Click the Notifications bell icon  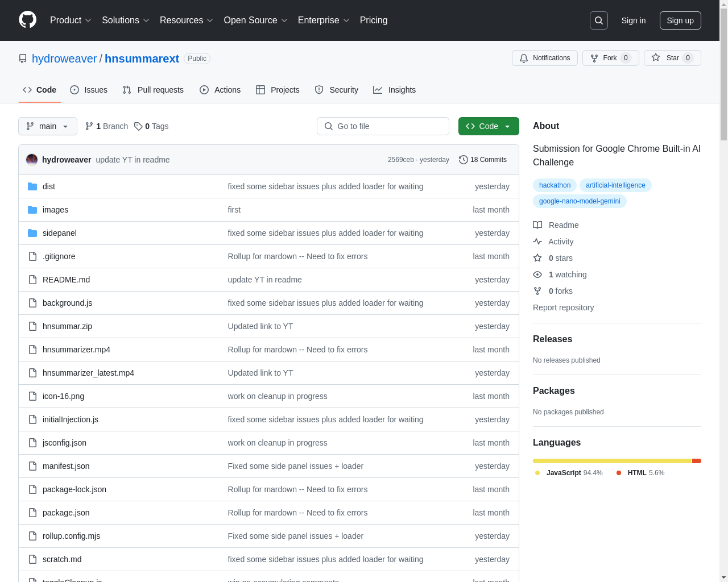(x=524, y=58)
